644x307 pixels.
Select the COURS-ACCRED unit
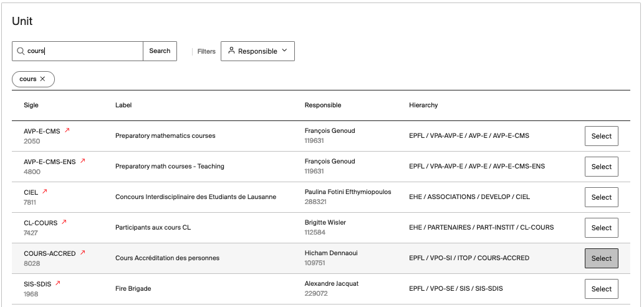pyautogui.click(x=601, y=258)
